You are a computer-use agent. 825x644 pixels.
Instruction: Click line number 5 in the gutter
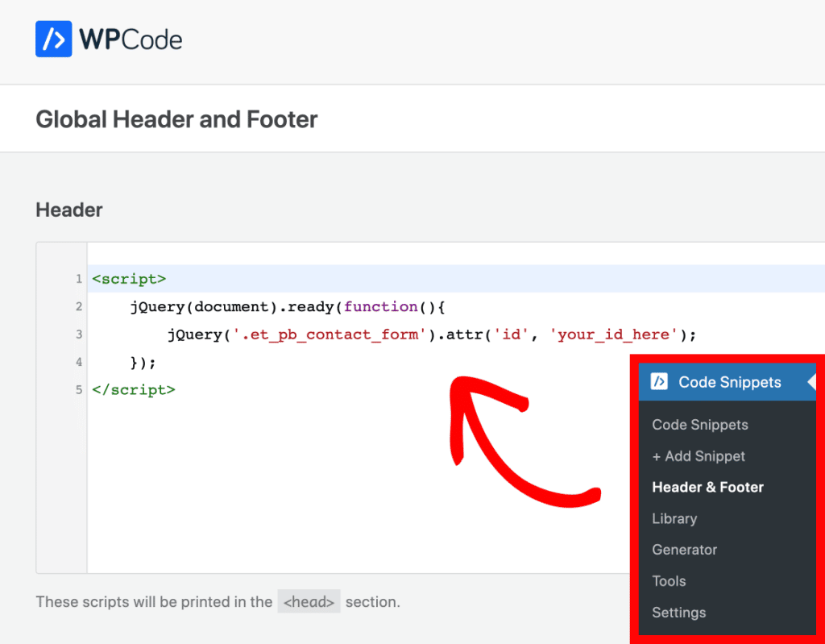point(79,389)
